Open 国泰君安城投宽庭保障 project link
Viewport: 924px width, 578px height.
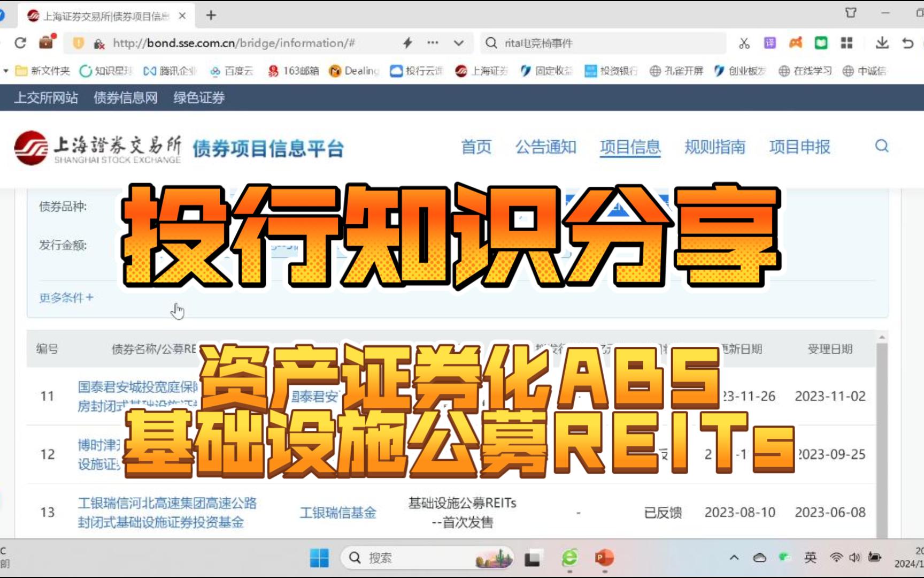point(137,396)
